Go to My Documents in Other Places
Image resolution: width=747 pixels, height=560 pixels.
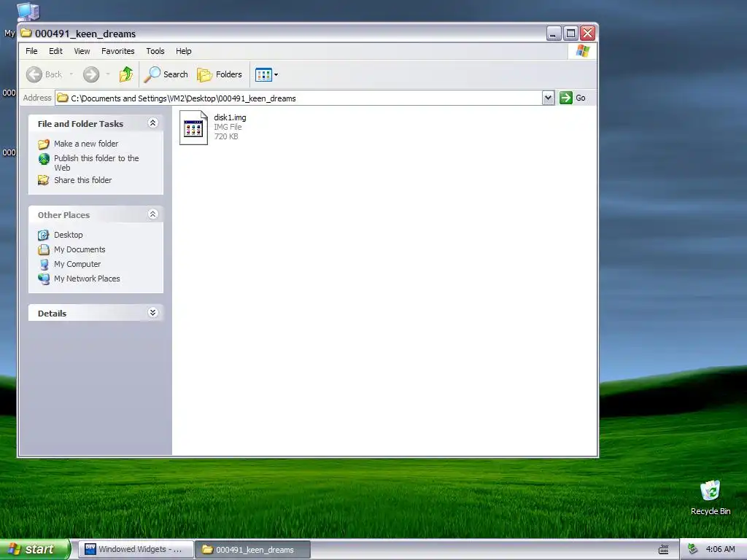pyautogui.click(x=80, y=249)
